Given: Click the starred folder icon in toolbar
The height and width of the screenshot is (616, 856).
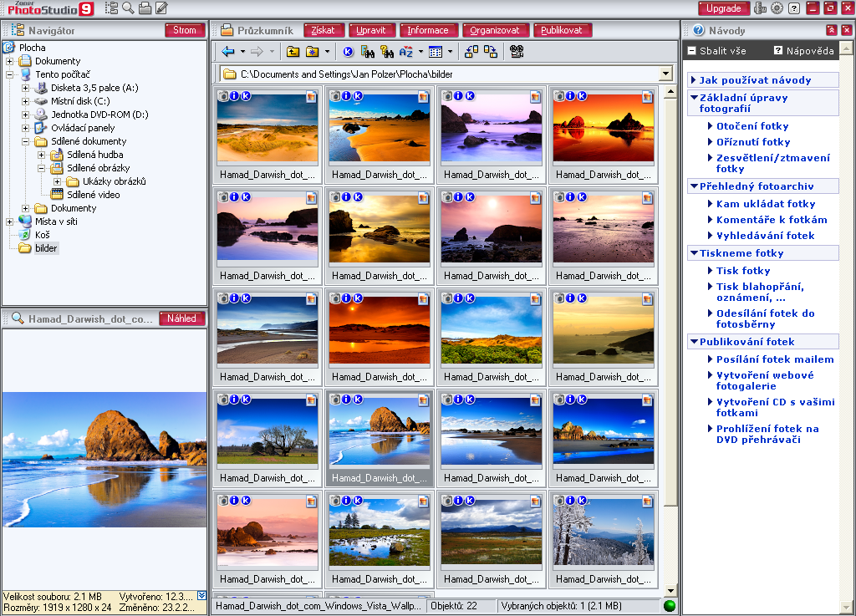Looking at the screenshot, I should point(313,51).
